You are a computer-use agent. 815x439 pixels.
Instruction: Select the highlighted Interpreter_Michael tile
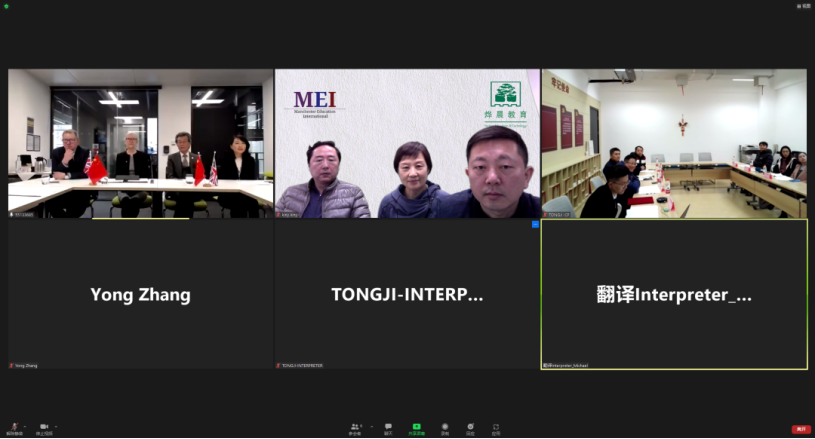674,294
